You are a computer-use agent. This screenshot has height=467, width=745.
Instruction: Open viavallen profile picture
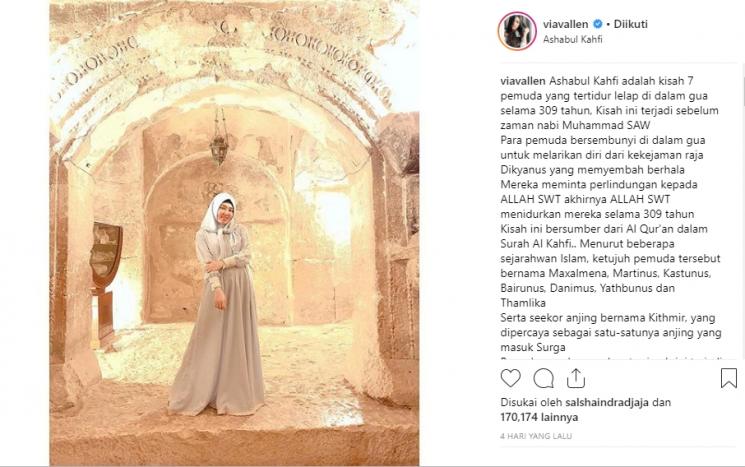tap(517, 31)
